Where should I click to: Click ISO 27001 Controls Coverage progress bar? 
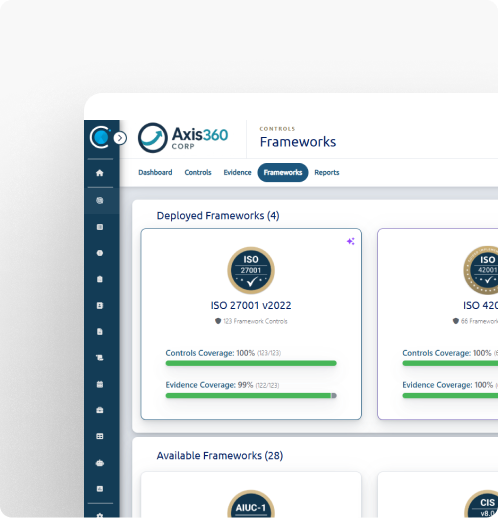click(x=251, y=363)
